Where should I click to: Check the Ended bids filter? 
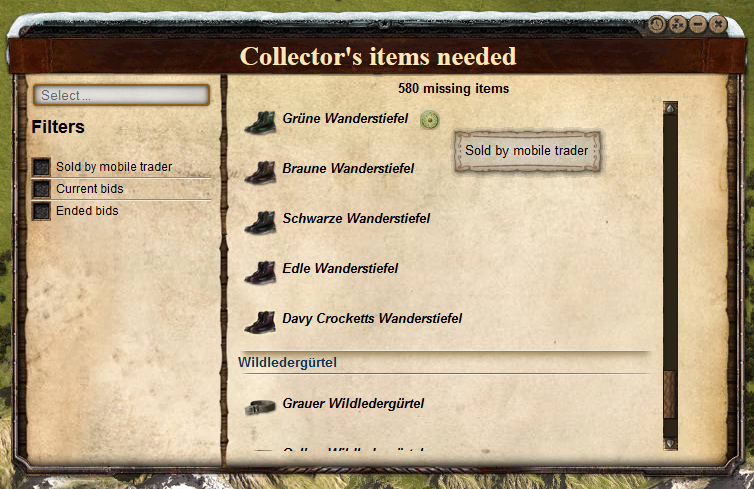click(x=41, y=211)
